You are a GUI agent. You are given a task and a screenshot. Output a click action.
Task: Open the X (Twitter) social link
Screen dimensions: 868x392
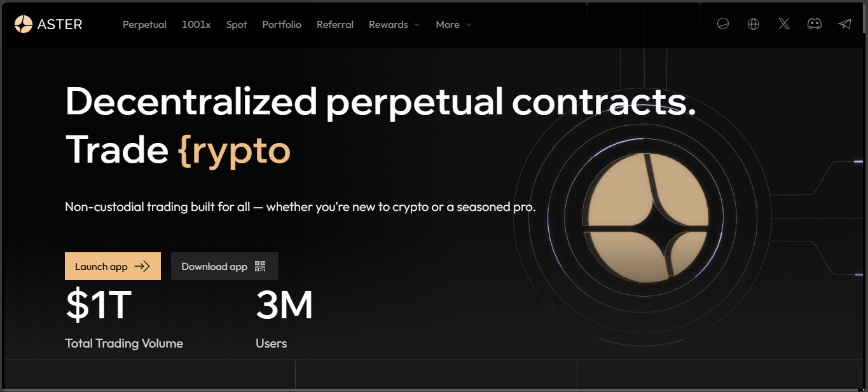[x=784, y=24]
